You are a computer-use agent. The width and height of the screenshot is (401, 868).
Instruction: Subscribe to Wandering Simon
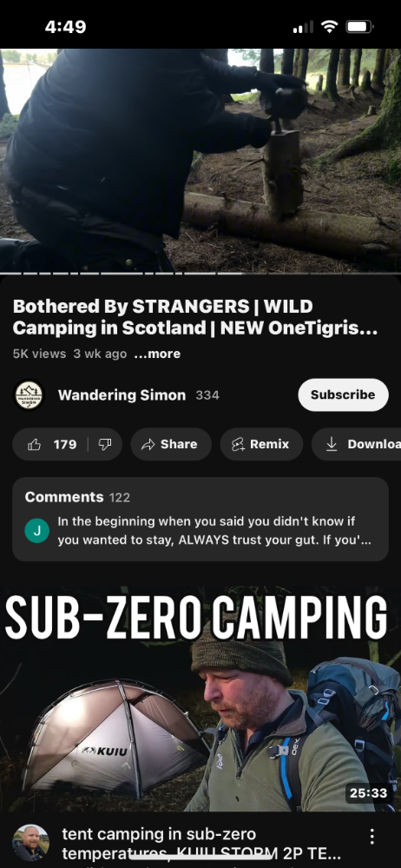[x=343, y=394]
